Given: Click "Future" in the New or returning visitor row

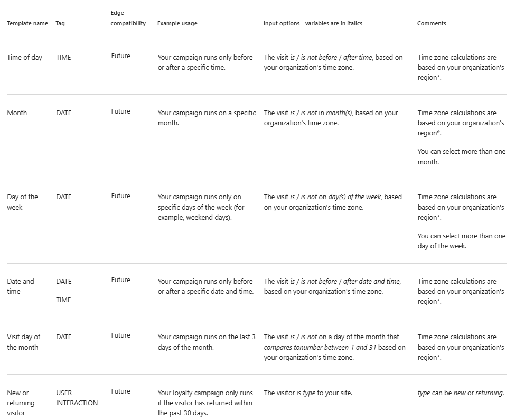Looking at the screenshot, I should point(120,391).
